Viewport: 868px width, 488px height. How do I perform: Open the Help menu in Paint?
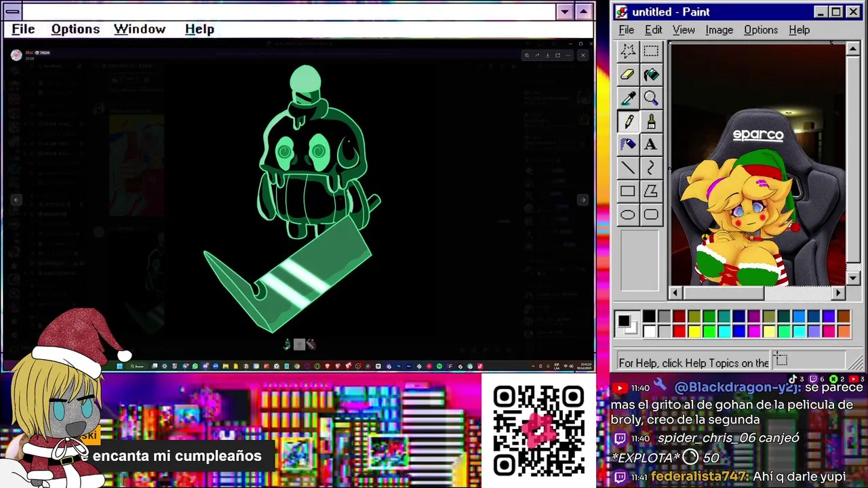click(x=799, y=30)
